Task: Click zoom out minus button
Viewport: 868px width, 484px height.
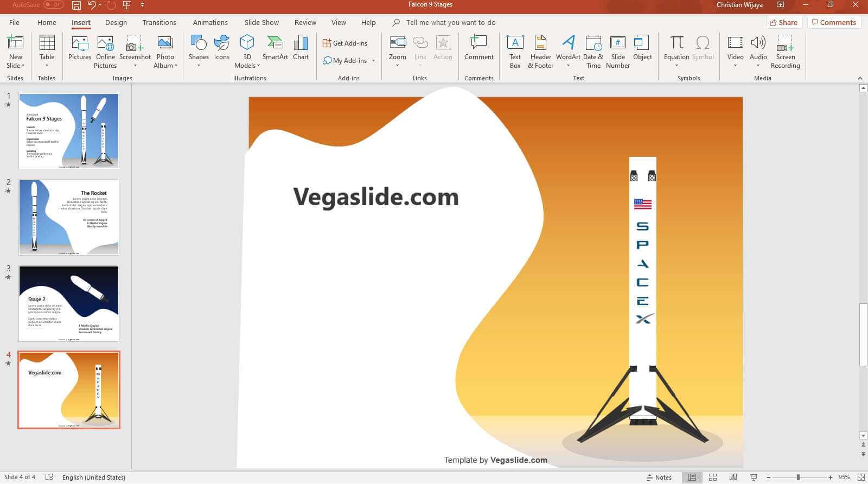Action: coord(768,477)
